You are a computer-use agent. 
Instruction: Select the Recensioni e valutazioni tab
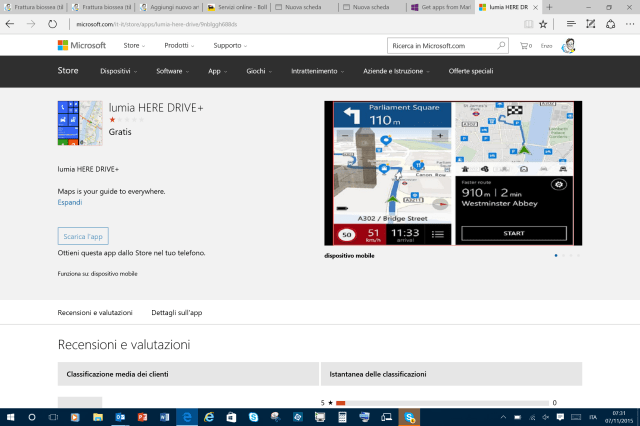pos(95,313)
